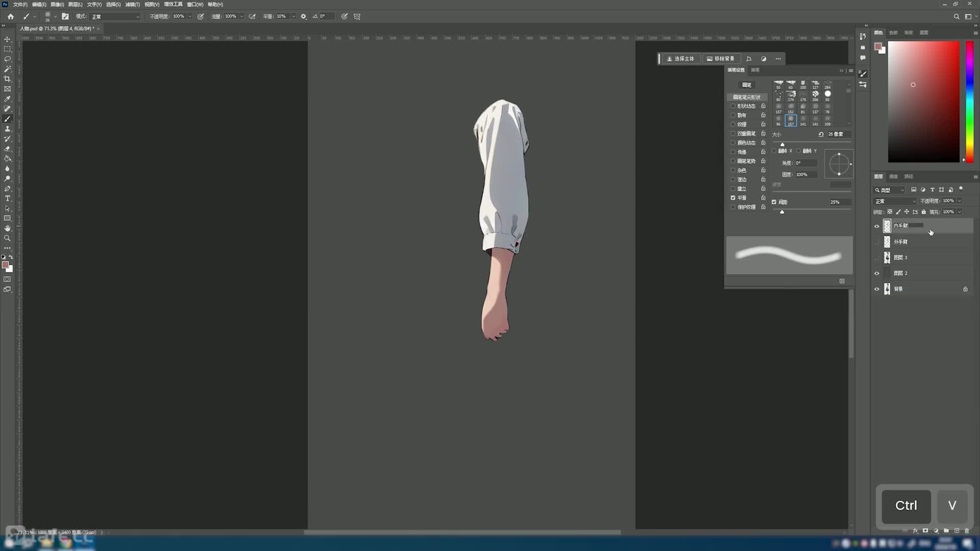Select the 画笔笔尖形状 option
This screenshot has height=551, width=980.
(x=747, y=97)
